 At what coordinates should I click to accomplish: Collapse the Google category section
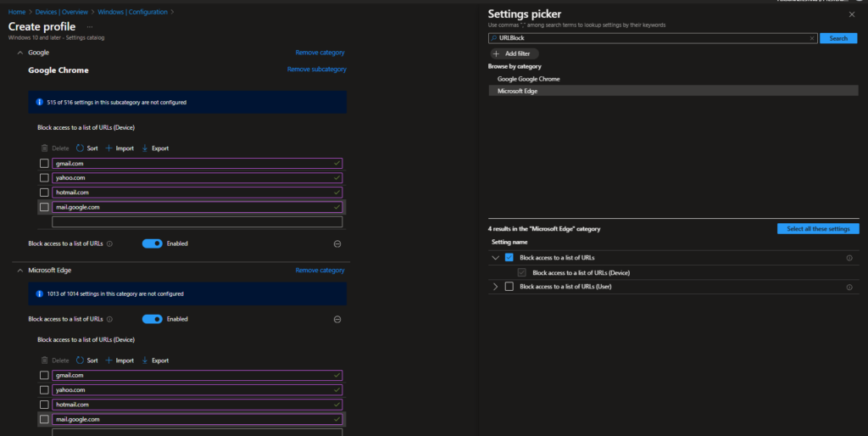pyautogui.click(x=20, y=53)
